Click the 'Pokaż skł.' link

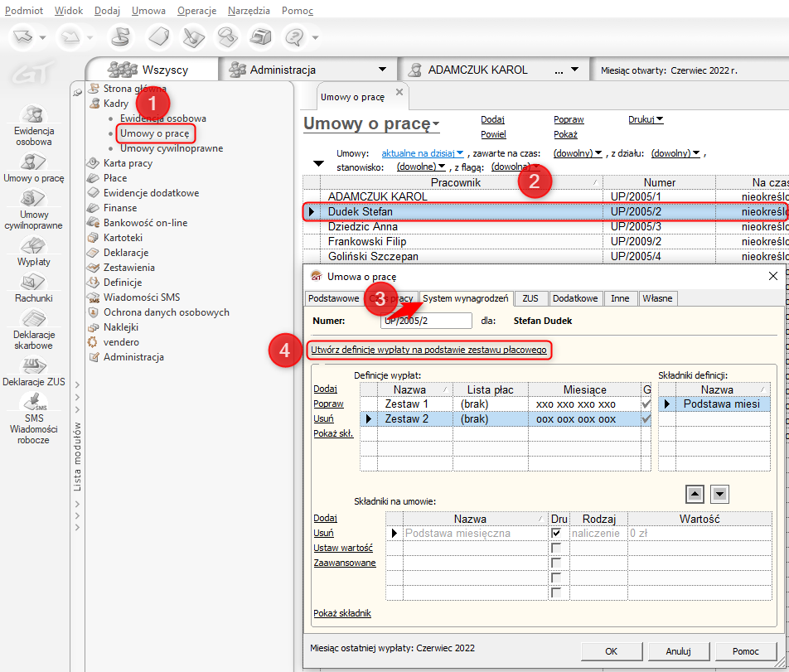pyautogui.click(x=333, y=433)
